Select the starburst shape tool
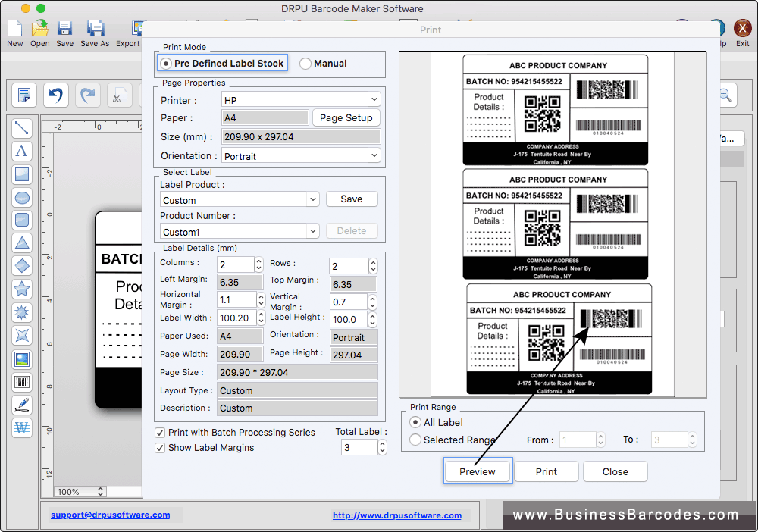The image size is (758, 532). tap(22, 312)
